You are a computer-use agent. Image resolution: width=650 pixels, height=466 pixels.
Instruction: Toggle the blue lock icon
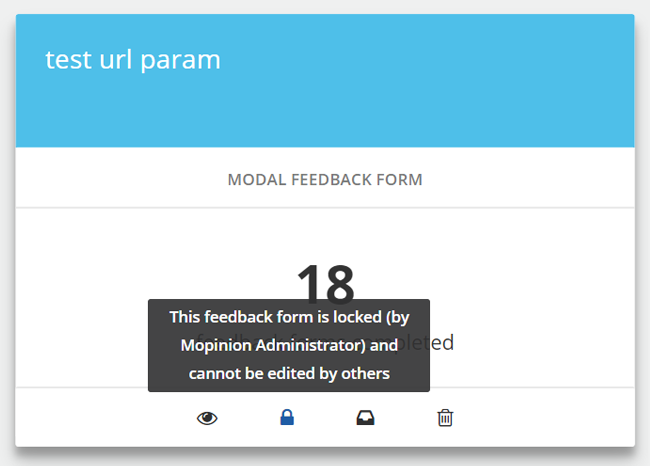(x=287, y=418)
